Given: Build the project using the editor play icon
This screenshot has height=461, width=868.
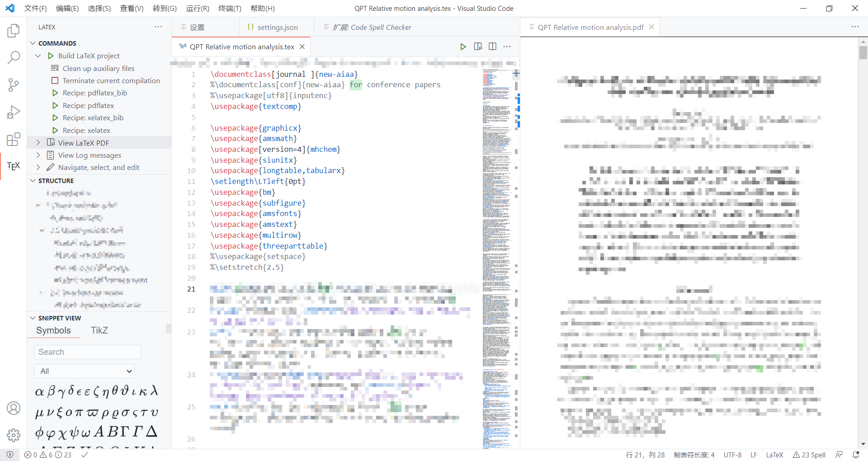Looking at the screenshot, I should pyautogui.click(x=463, y=47).
